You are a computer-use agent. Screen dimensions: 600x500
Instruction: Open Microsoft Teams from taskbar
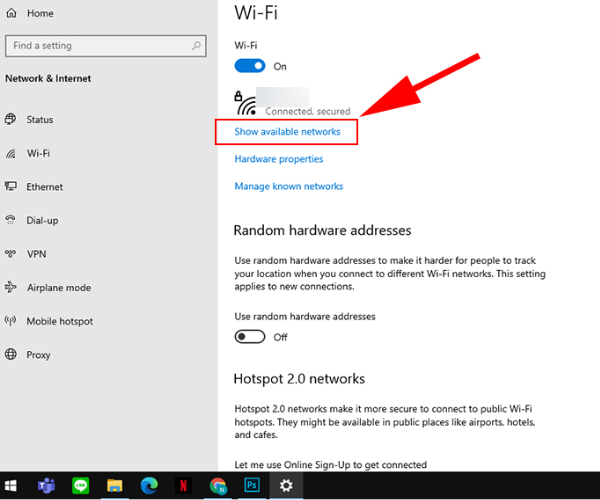(x=46, y=486)
